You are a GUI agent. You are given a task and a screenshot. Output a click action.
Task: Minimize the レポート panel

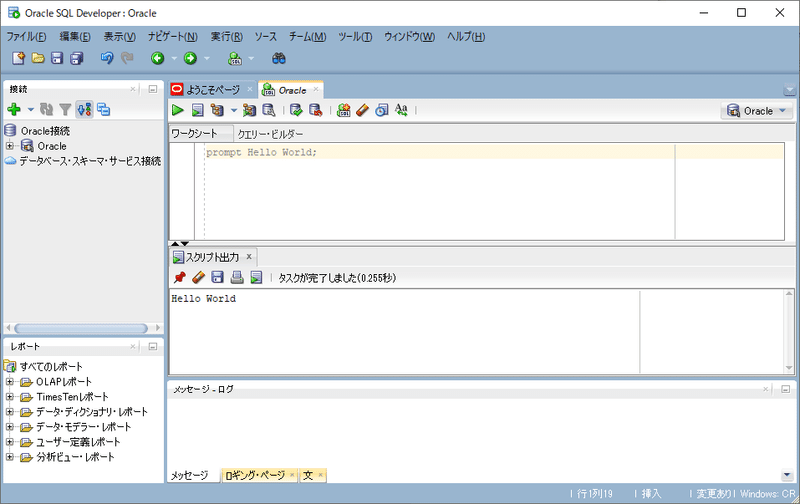coord(153,347)
